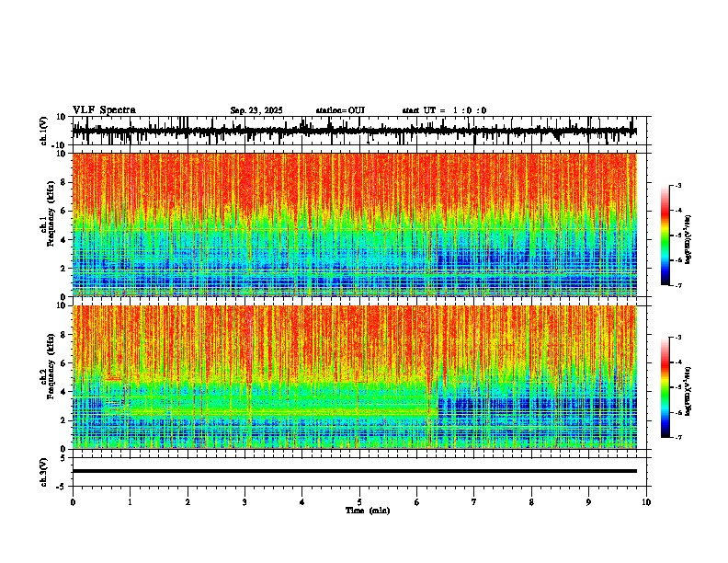
Task: Click the '-10' tick on ch.1(V) axis
Action: (60, 145)
